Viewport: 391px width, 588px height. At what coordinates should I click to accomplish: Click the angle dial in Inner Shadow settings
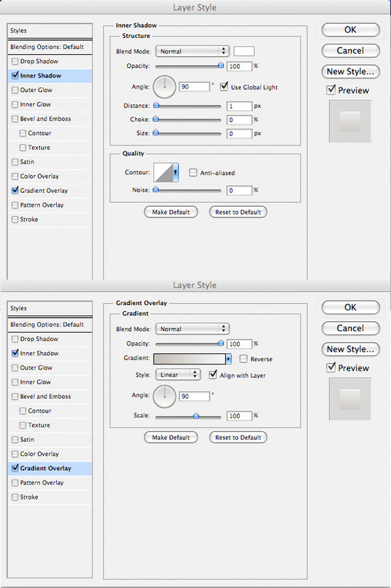coord(165,87)
